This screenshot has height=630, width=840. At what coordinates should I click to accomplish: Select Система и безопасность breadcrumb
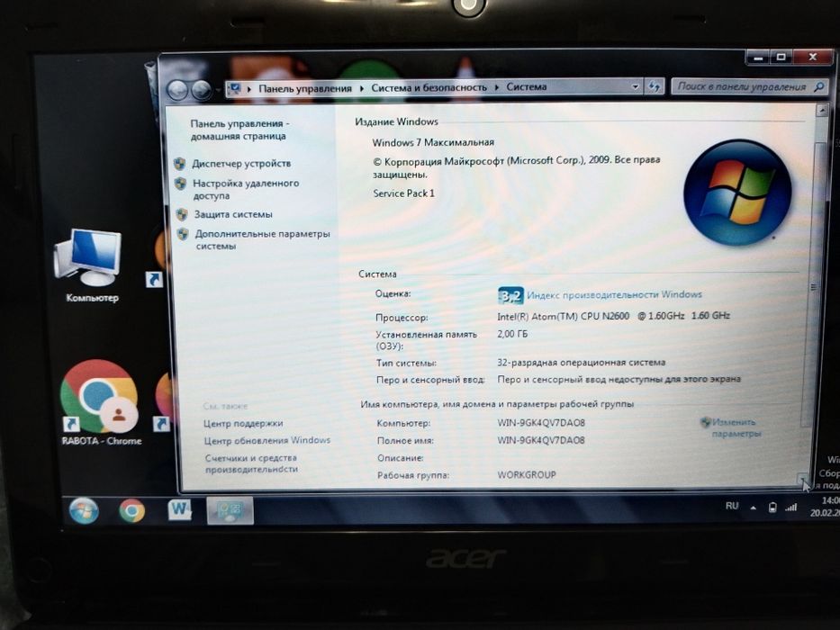(429, 87)
